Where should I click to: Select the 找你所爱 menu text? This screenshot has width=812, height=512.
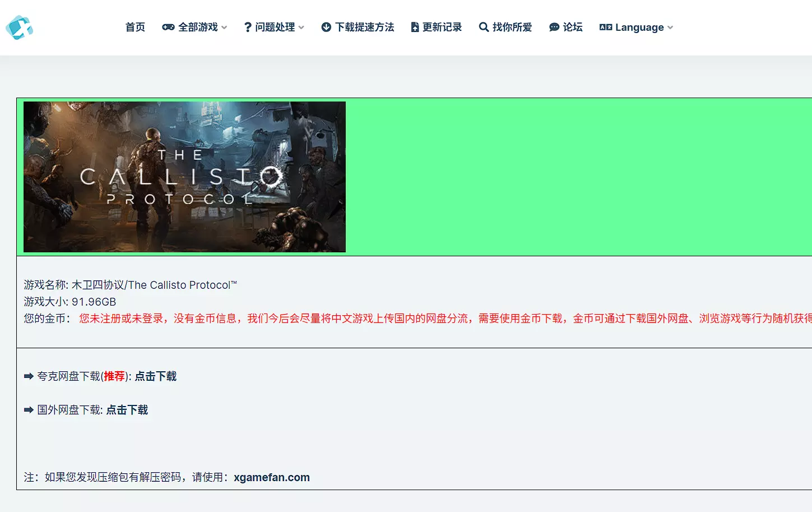512,27
